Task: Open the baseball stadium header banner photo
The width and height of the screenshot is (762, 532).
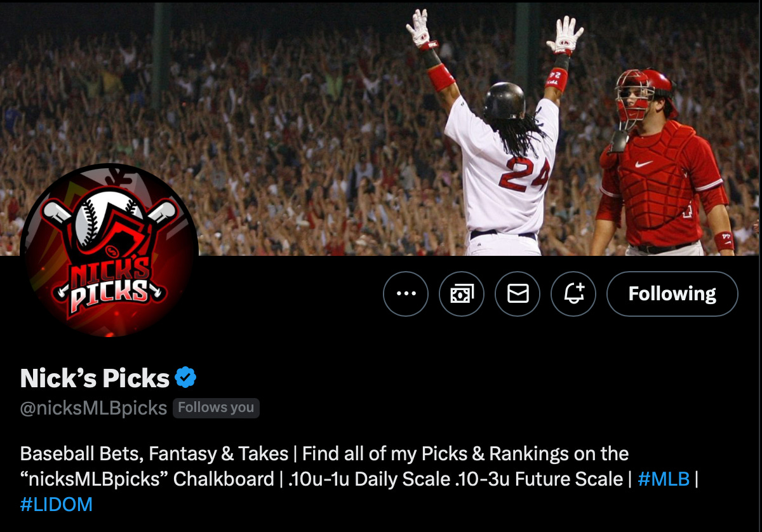Action: pyautogui.click(x=381, y=128)
